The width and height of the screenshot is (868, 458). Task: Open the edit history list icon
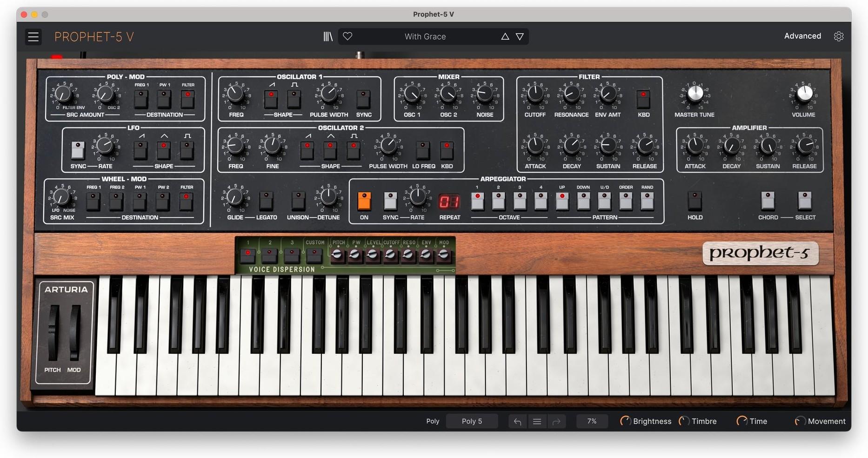click(x=537, y=421)
